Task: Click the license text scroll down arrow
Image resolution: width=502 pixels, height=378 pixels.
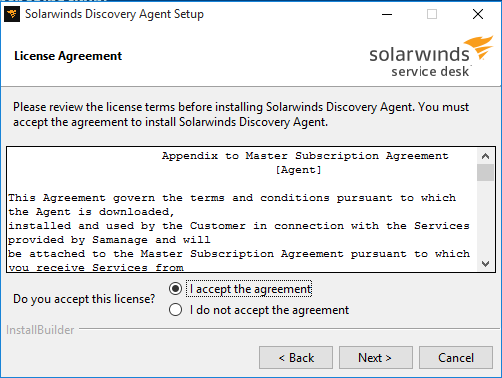Action: pos(485,264)
